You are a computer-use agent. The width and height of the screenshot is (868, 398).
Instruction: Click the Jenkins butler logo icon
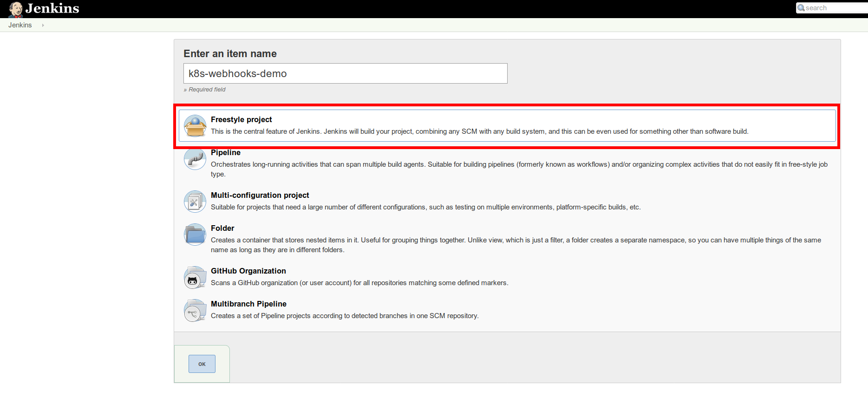(16, 9)
